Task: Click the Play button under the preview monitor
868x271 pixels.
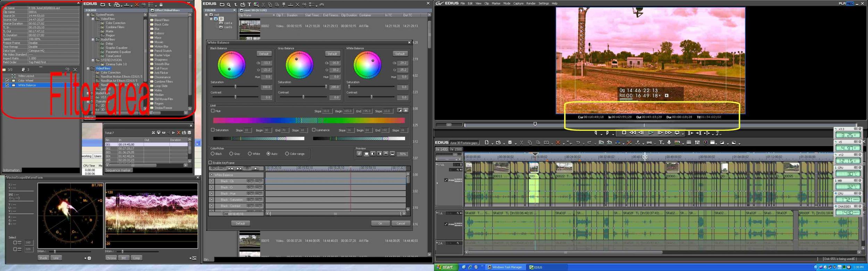Action: tap(651, 133)
